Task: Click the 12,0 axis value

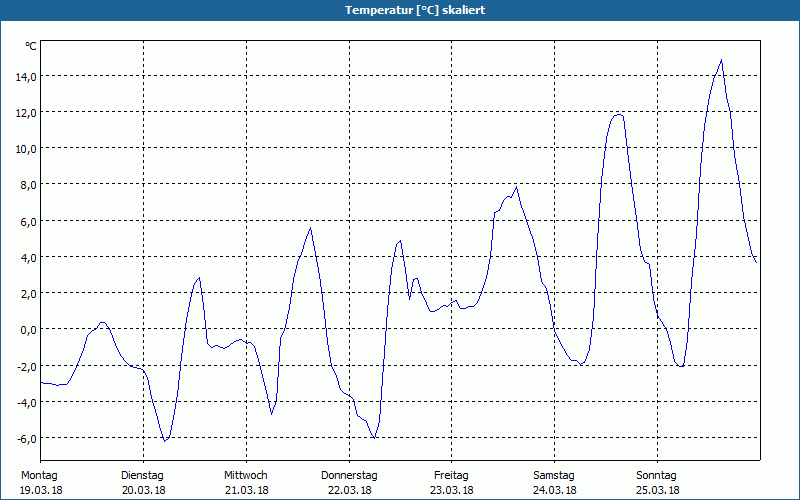Action: (26, 113)
